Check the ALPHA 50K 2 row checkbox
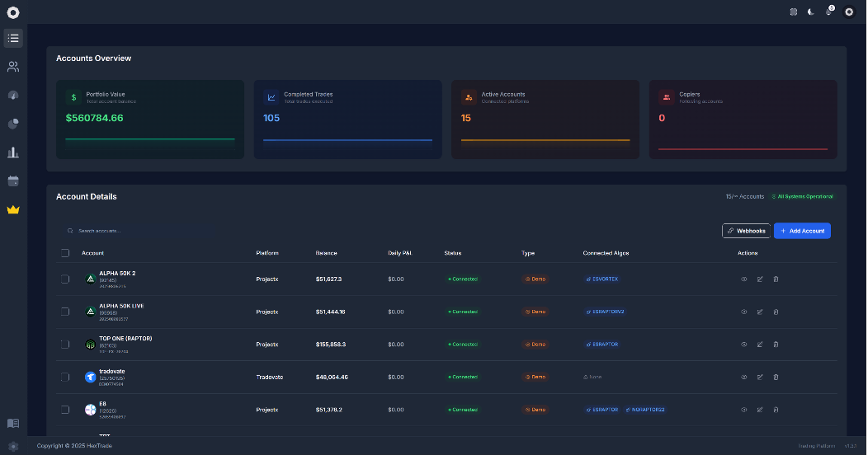Viewport: 868px width, 455px height. click(x=65, y=279)
